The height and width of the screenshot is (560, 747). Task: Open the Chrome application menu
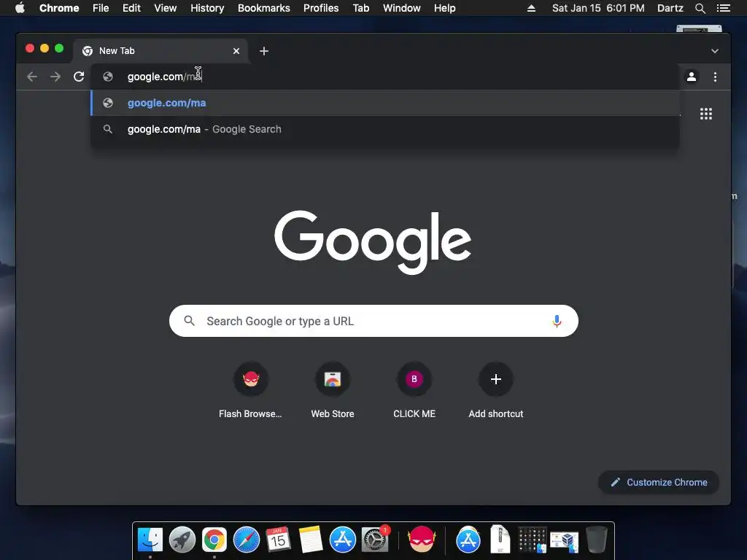pos(59,8)
